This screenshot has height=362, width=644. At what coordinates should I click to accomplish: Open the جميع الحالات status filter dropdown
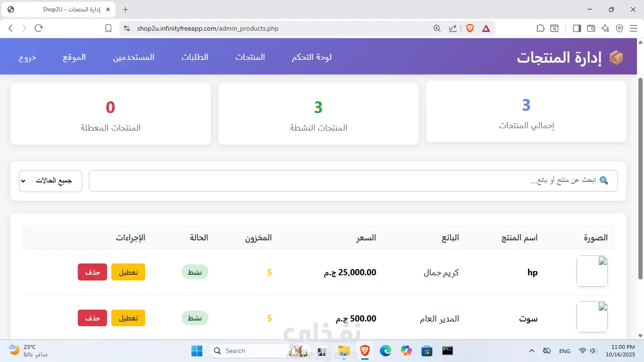click(50, 181)
